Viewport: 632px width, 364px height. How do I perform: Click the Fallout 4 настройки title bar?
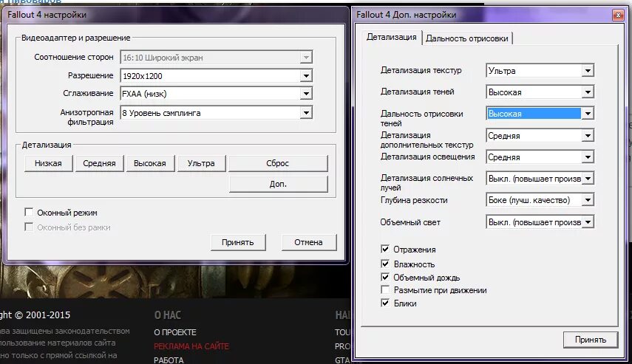[x=176, y=16]
